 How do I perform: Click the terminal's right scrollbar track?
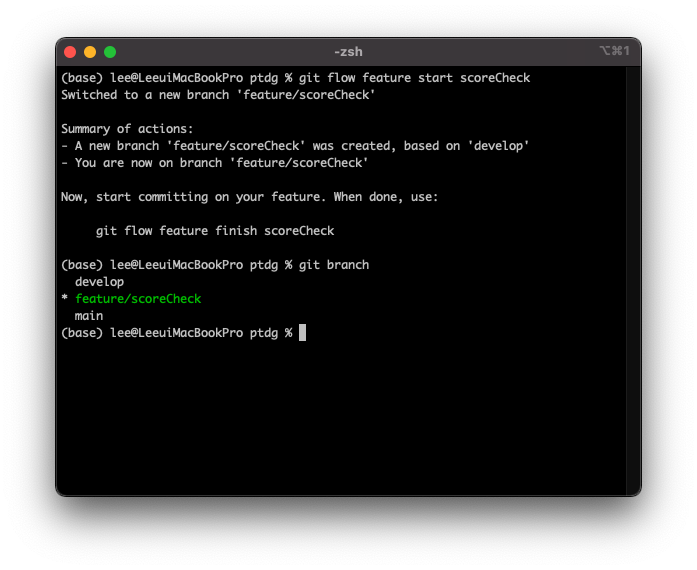point(633,280)
